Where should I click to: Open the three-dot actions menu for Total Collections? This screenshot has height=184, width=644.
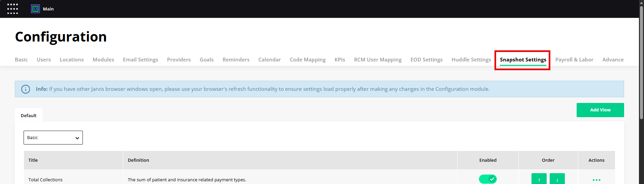(597, 180)
